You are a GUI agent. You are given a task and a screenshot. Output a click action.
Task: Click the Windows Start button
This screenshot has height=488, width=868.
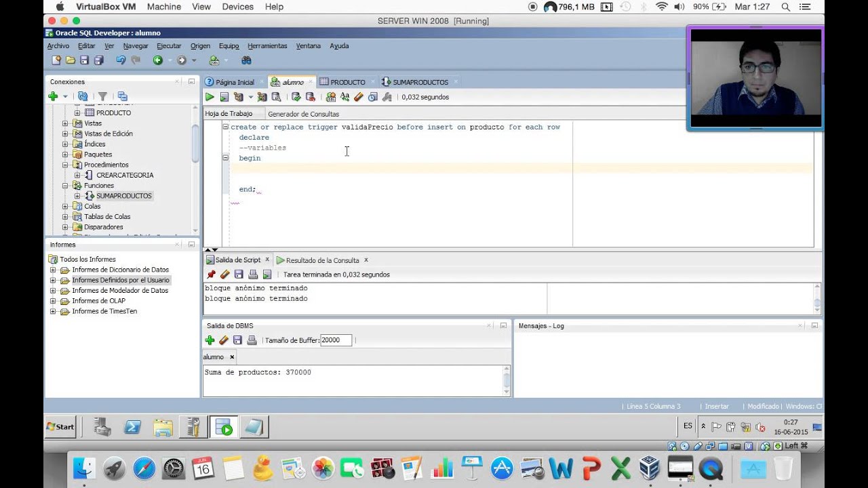(60, 426)
